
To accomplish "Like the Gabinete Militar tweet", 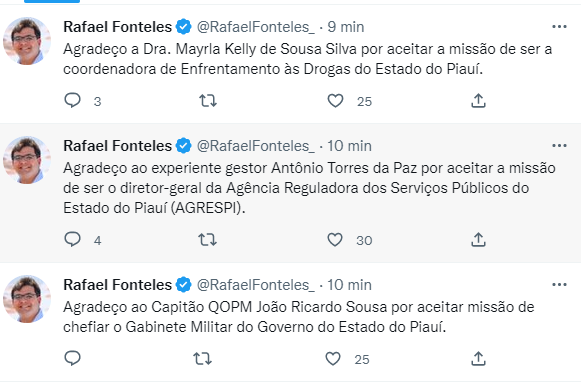I will pyautogui.click(x=333, y=359).
